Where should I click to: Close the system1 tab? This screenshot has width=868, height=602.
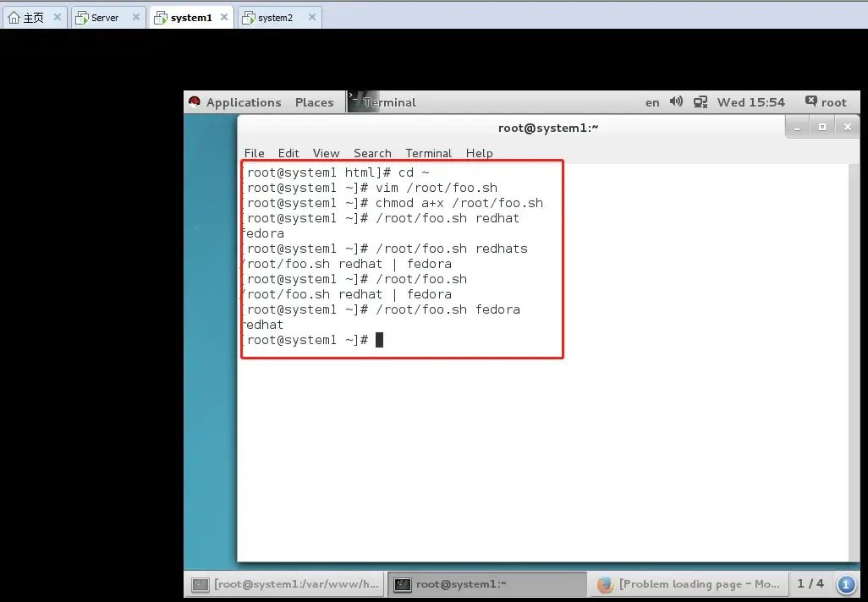223,17
